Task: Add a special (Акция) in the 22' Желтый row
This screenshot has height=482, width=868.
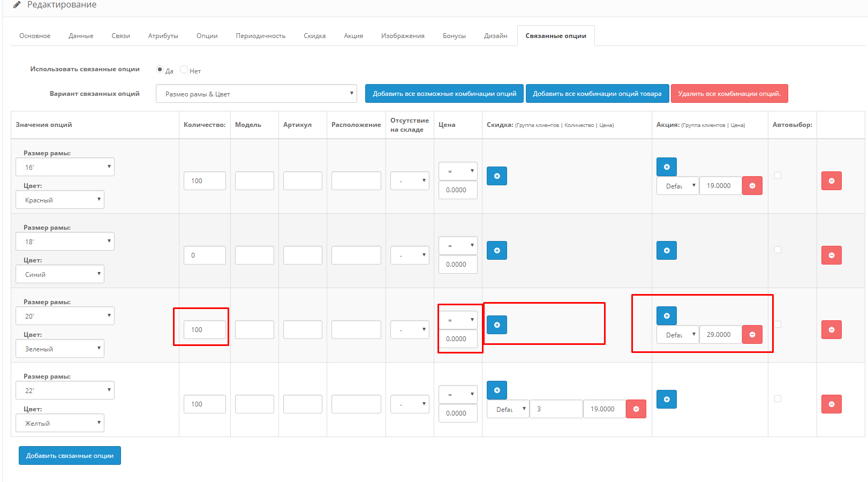Action: pyautogui.click(x=666, y=399)
